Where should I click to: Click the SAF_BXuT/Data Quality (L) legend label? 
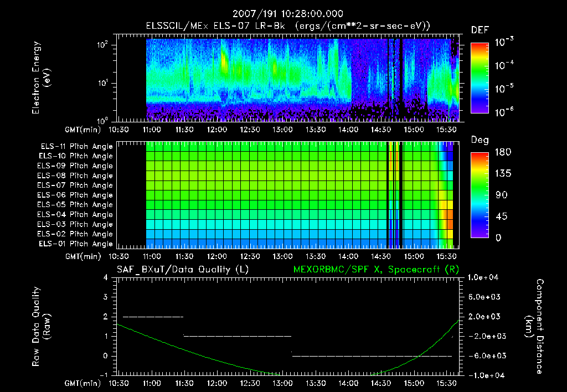click(183, 270)
